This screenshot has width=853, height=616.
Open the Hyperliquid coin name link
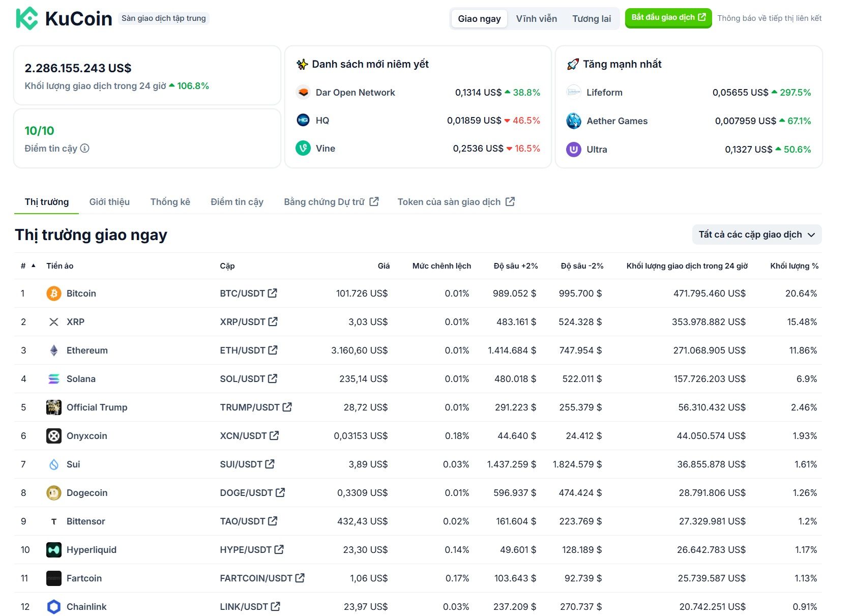(x=92, y=550)
